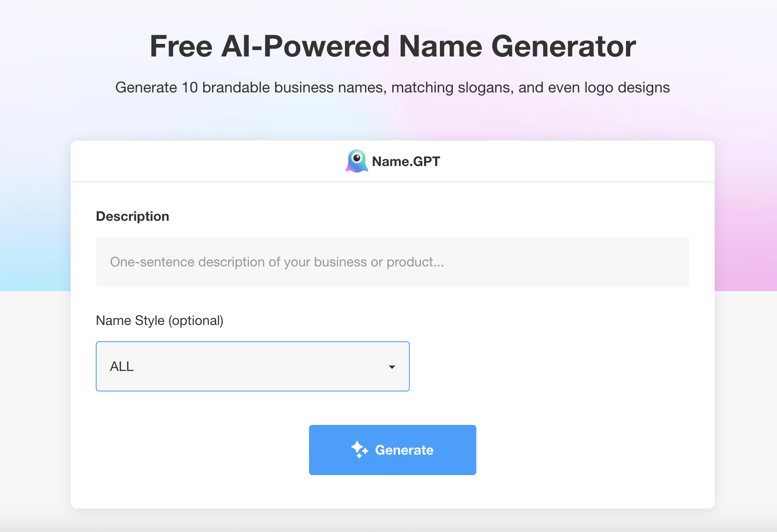Click the sparkle icon on Generate button
Image resolution: width=777 pixels, height=532 pixels.
point(359,450)
